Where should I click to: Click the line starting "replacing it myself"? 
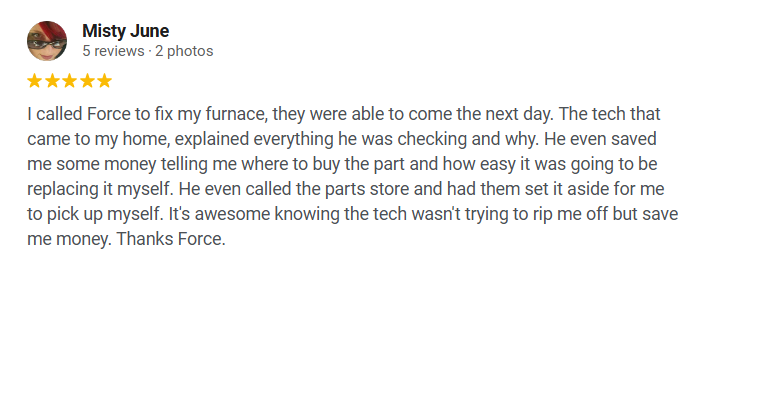(346, 189)
